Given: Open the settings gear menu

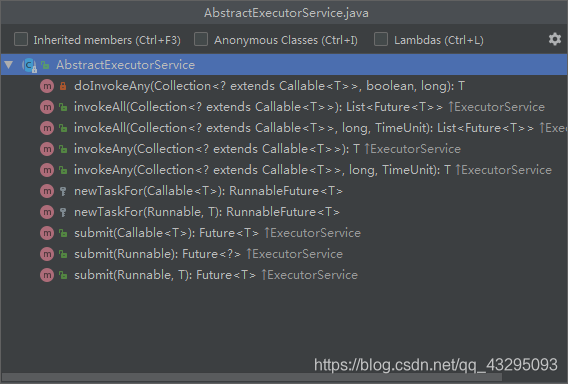Looking at the screenshot, I should pos(555,39).
